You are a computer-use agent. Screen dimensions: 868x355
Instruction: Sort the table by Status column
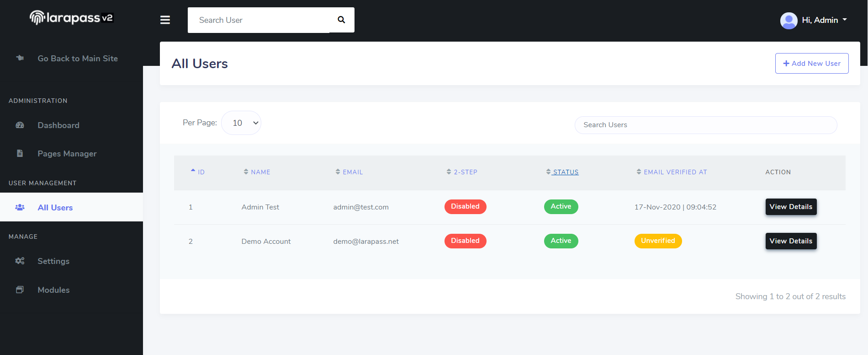tap(562, 172)
